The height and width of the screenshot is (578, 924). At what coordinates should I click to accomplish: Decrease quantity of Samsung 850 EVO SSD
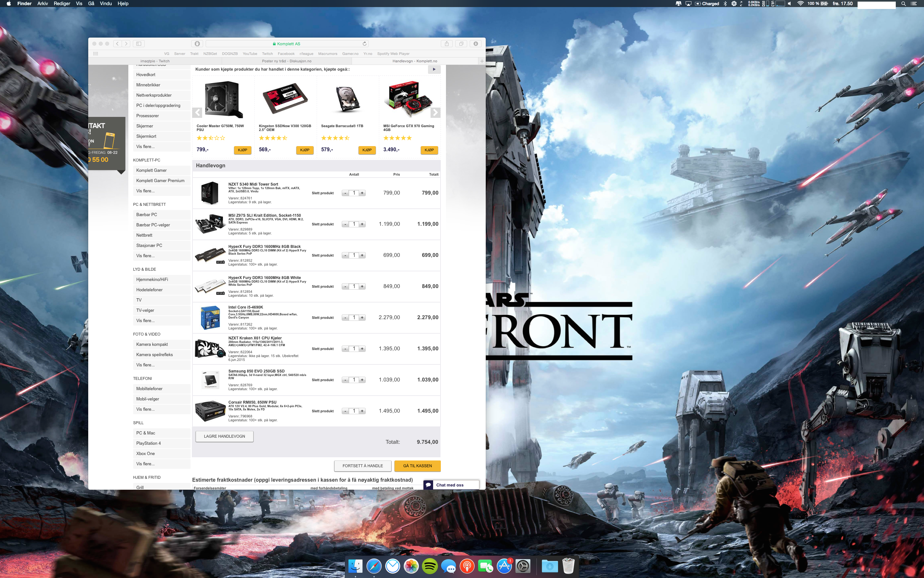click(x=345, y=380)
